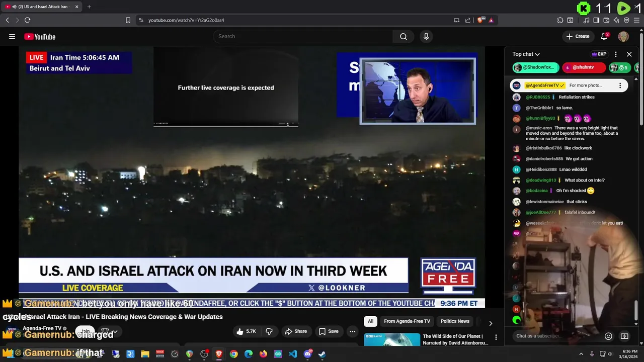Open Brave VPN shield icon
Image resolution: width=644 pixels, height=362 pixels.
click(626, 20)
